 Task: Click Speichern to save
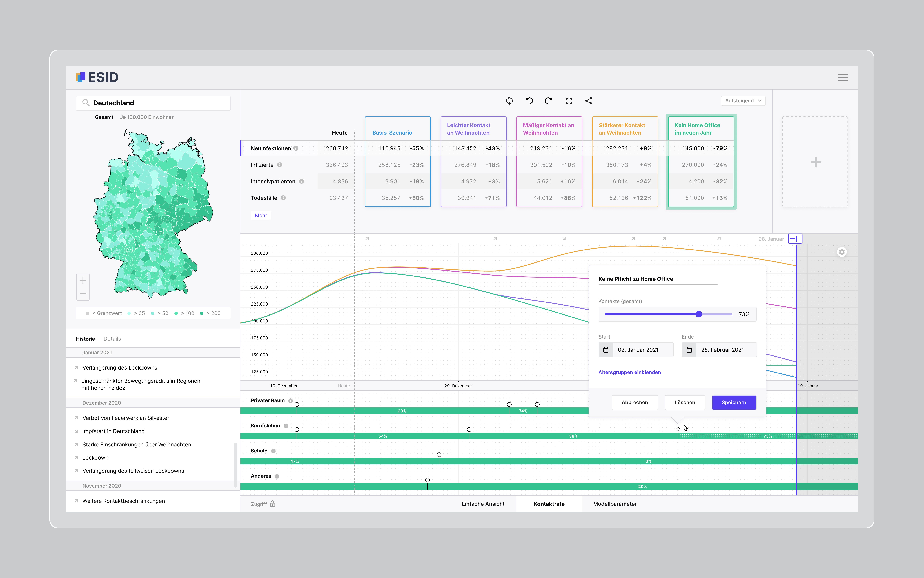734,403
